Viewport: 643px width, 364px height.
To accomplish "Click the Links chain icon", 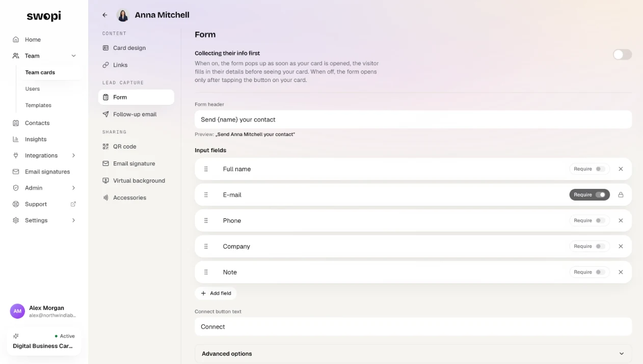I will (105, 65).
